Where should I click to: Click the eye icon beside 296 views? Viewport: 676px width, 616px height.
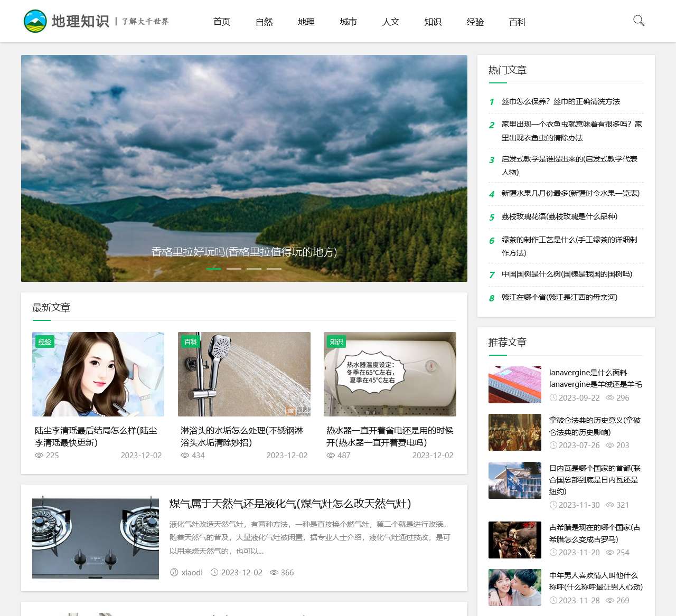(x=610, y=397)
